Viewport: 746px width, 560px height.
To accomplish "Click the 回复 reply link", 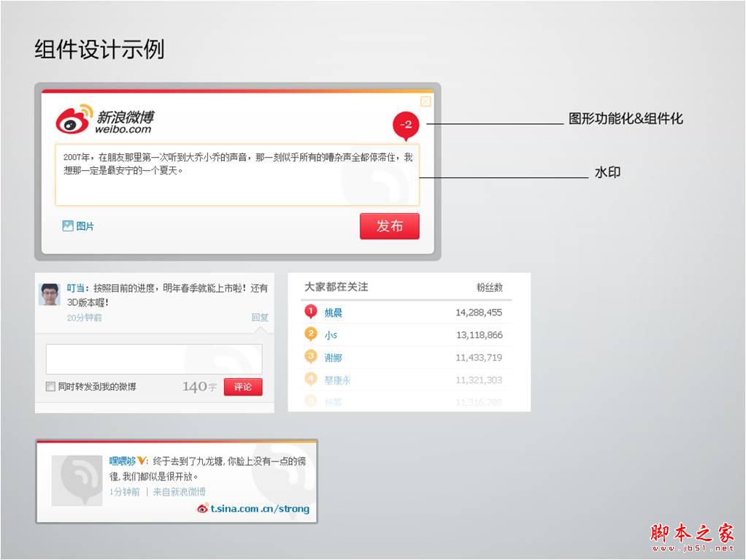I will point(260,318).
